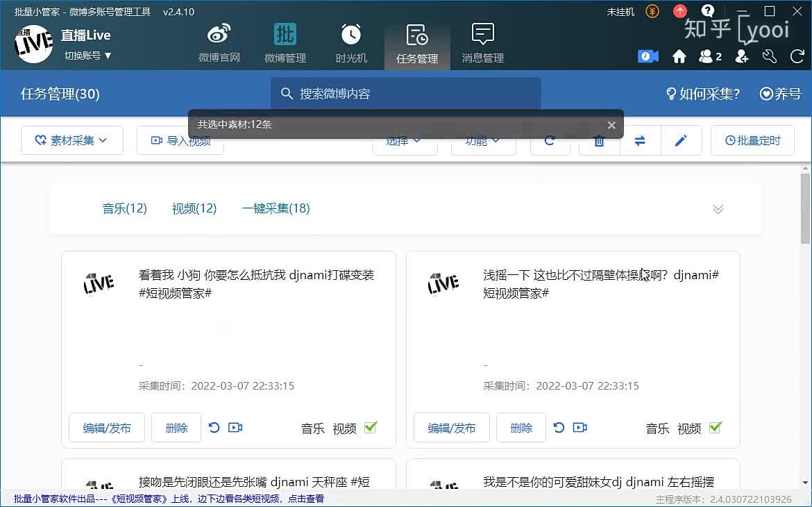Click the toolbar trash delete icon
The image size is (812, 507).
599,140
